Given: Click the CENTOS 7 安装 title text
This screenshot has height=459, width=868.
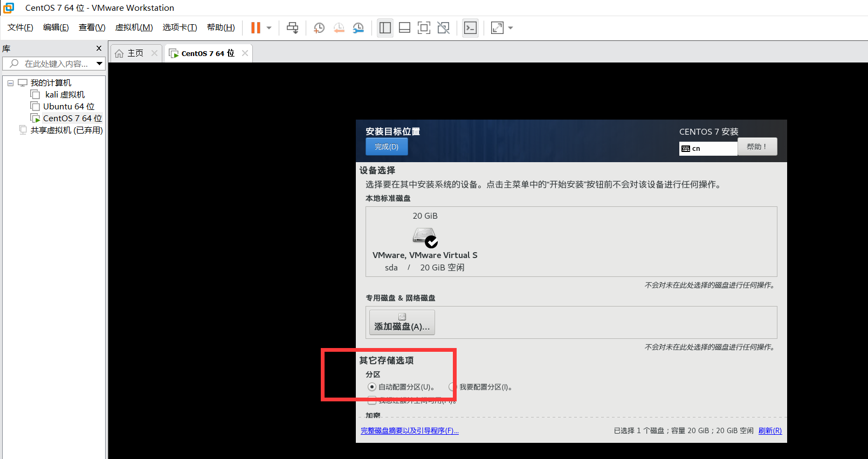Looking at the screenshot, I should point(709,131).
